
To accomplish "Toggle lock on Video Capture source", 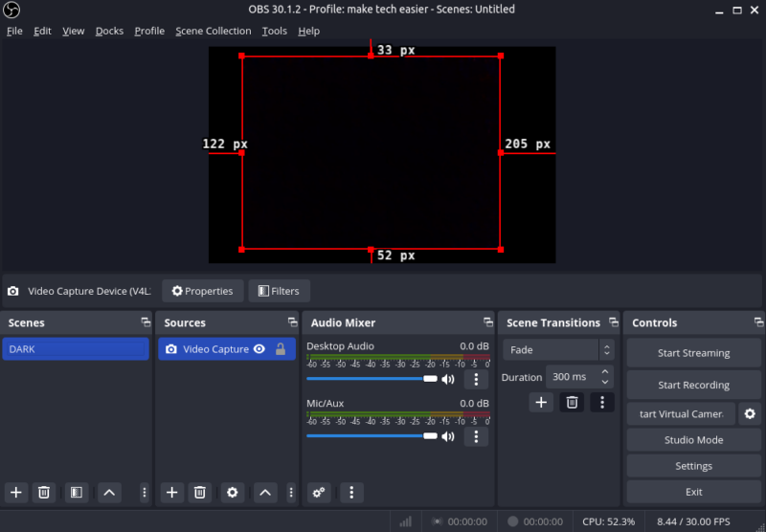I will pyautogui.click(x=281, y=349).
